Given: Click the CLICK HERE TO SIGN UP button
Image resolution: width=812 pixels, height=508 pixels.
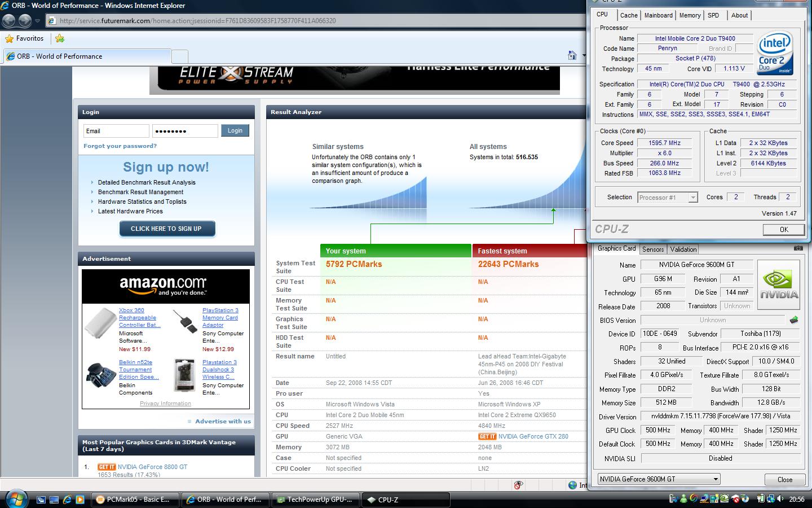Looking at the screenshot, I should pos(166,229).
